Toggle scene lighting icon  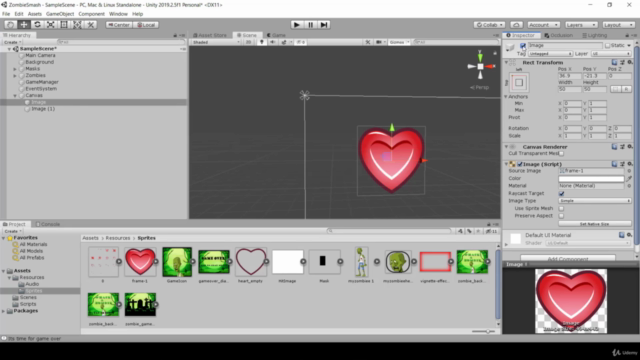click(262, 42)
